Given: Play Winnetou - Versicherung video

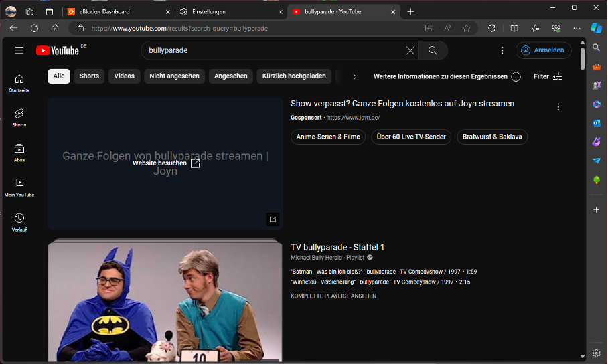Looking at the screenshot, I should pos(380,282).
